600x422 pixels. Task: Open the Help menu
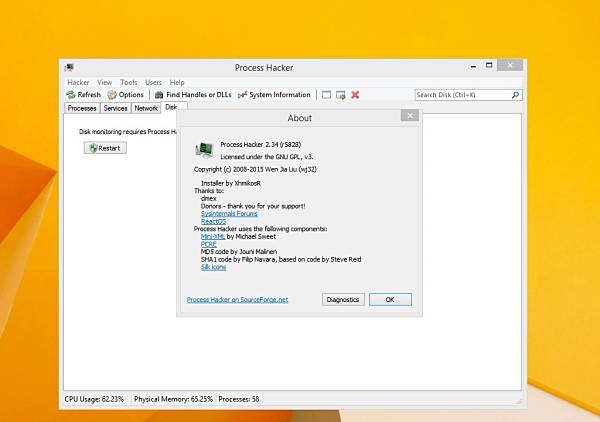pyautogui.click(x=177, y=82)
